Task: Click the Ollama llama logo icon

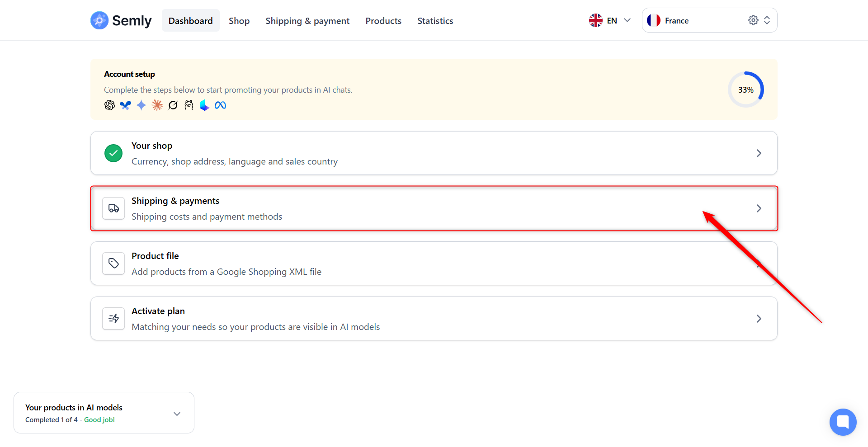Action: point(189,105)
